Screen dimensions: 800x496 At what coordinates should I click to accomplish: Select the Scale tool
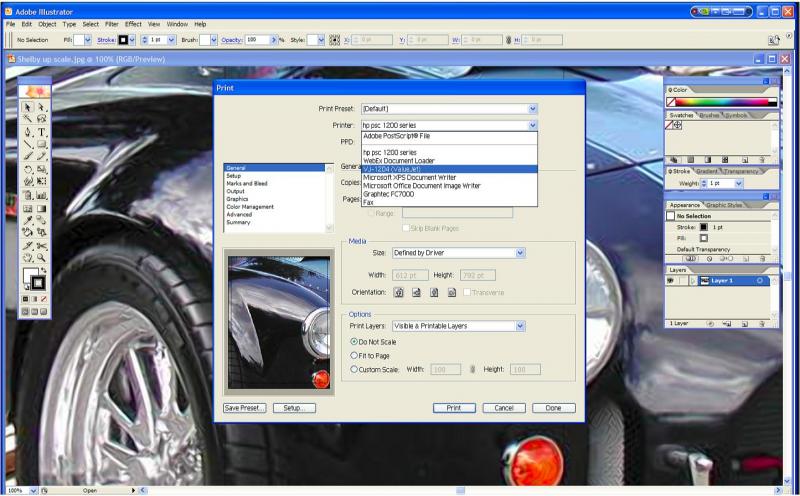click(41, 169)
